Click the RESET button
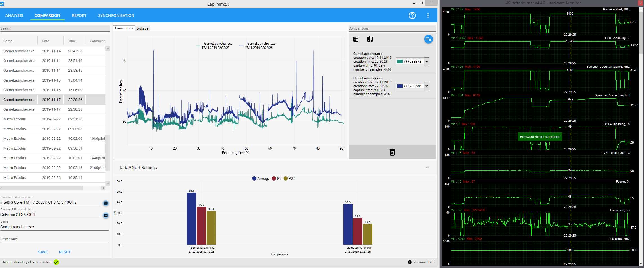This screenshot has height=268, width=644. 65,252
